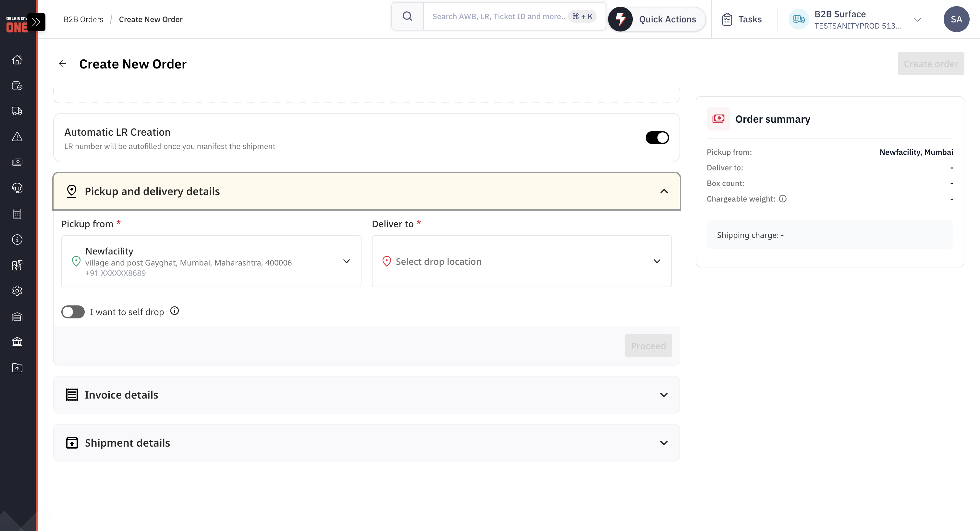
Task: Click the 'Newfacility, Mumbai' pickup value
Action: coord(916,152)
